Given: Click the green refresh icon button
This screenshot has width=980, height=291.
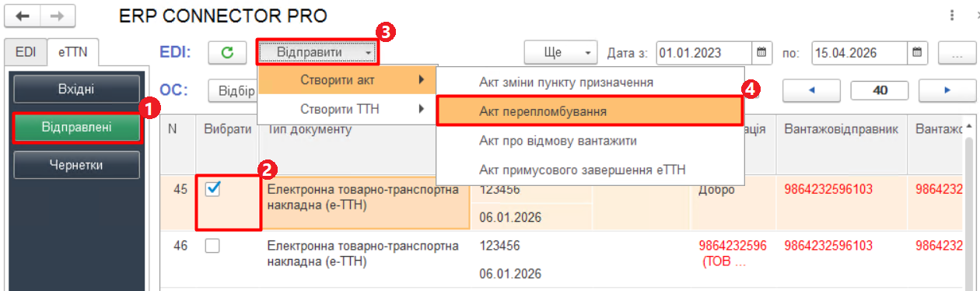Looking at the screenshot, I should point(228,53).
